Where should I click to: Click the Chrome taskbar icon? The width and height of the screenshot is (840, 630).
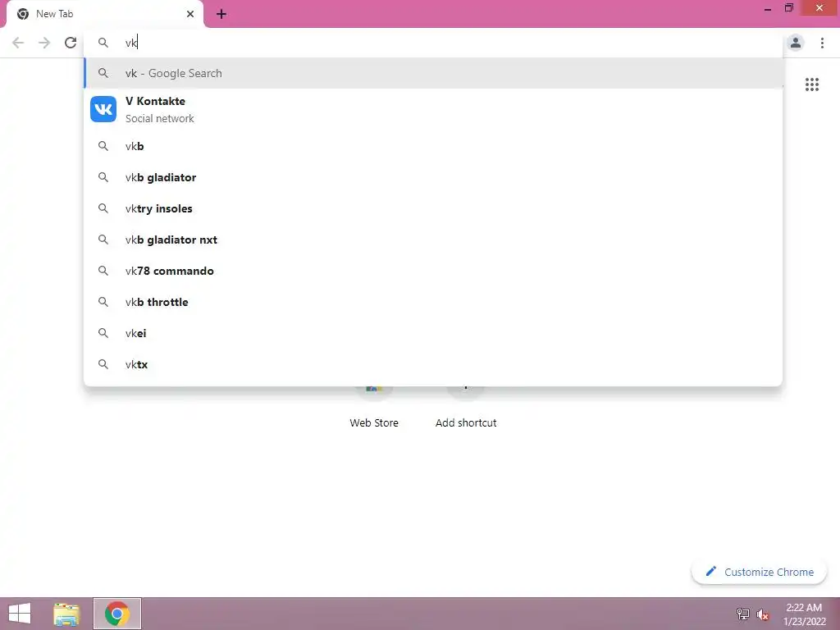117,614
